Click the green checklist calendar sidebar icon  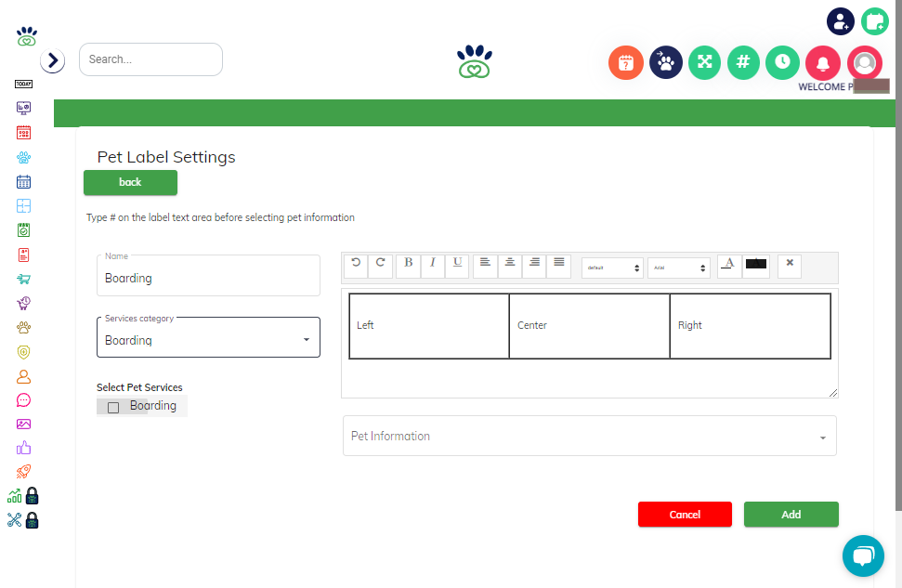tap(23, 230)
